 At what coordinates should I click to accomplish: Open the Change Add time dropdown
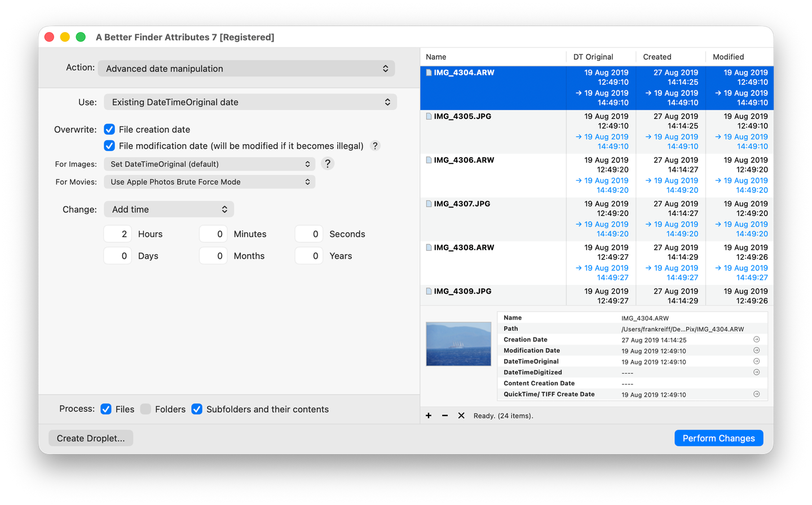click(169, 209)
